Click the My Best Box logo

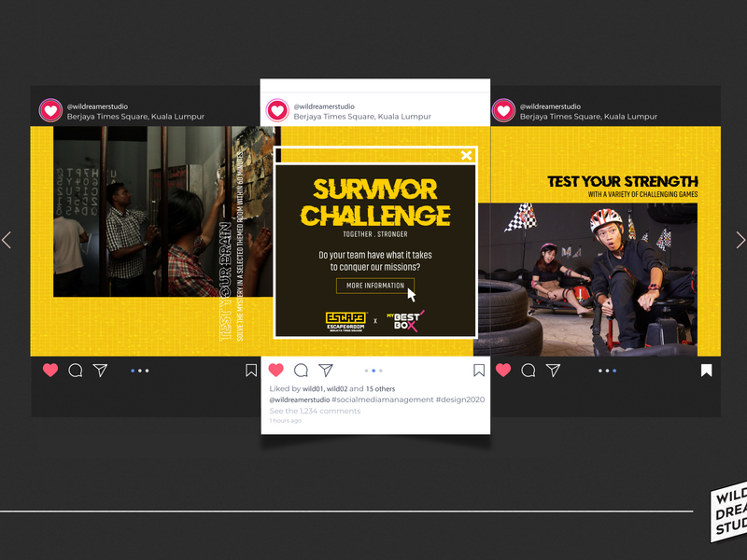[405, 320]
